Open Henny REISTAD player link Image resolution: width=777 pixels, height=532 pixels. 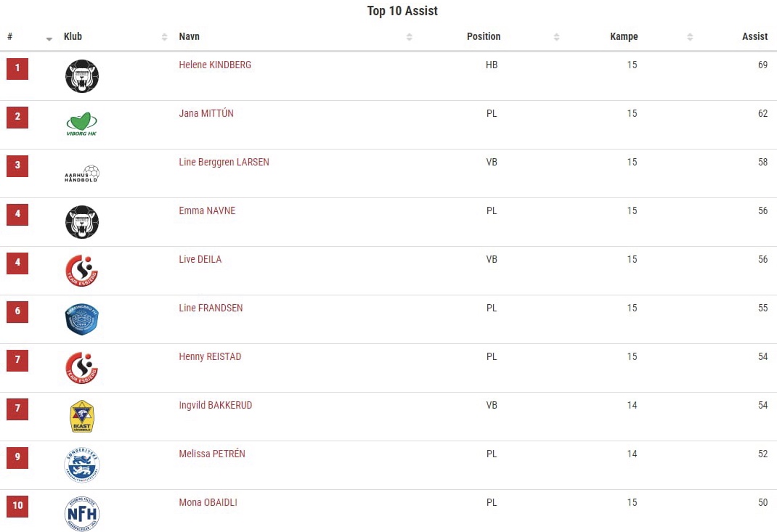tap(210, 356)
